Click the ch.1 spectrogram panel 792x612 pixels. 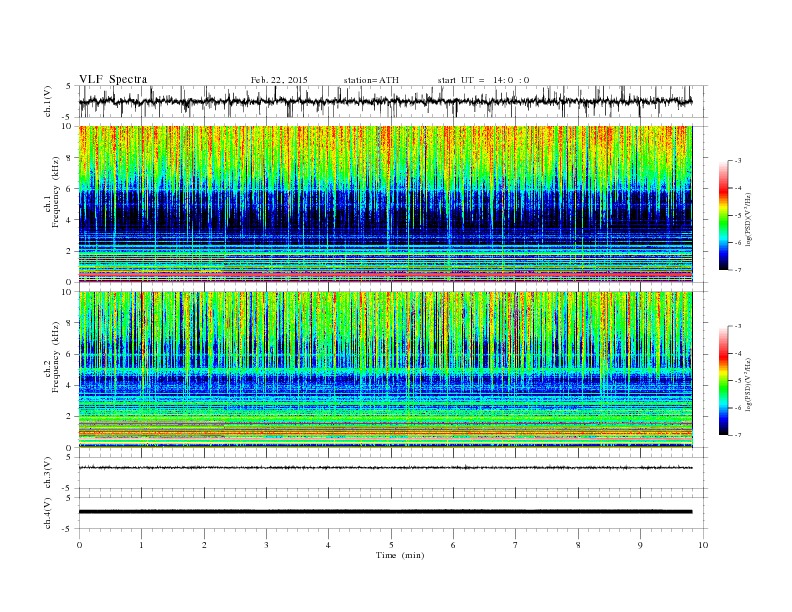[386, 204]
